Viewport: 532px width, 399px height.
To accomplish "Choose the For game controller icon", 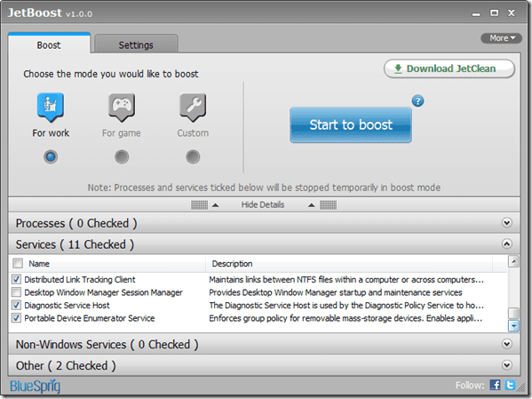I will [x=122, y=107].
